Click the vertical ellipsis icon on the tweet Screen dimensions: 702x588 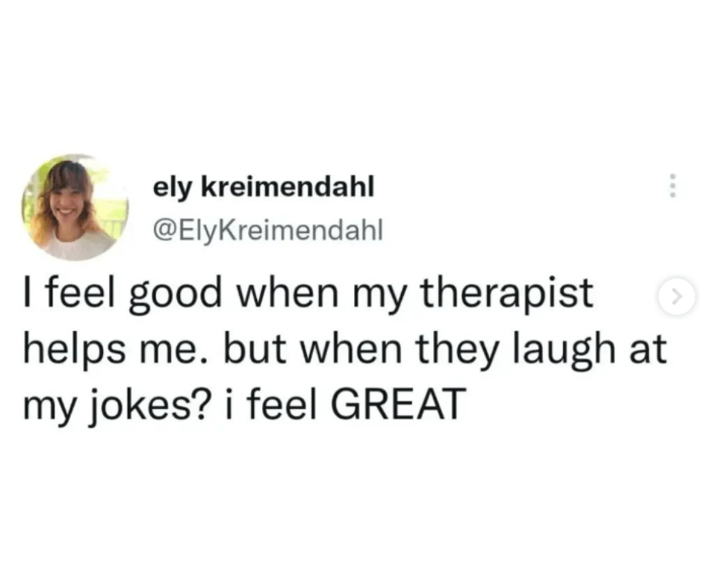click(671, 184)
